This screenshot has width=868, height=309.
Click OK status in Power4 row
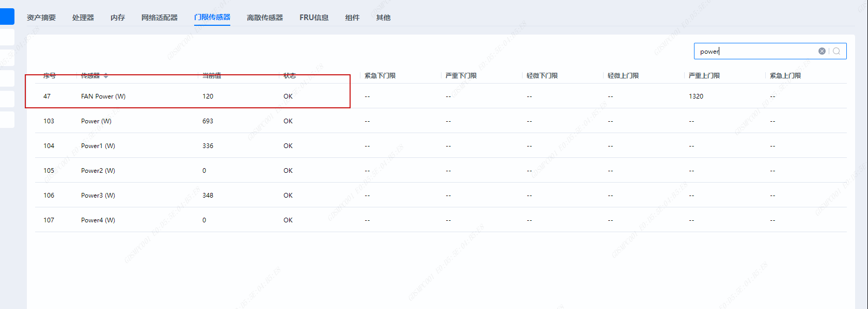coord(288,220)
